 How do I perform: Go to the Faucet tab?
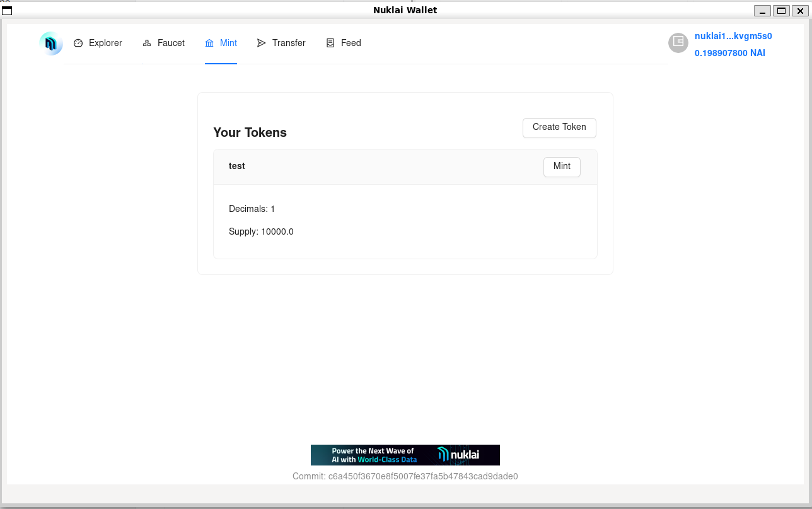point(171,43)
